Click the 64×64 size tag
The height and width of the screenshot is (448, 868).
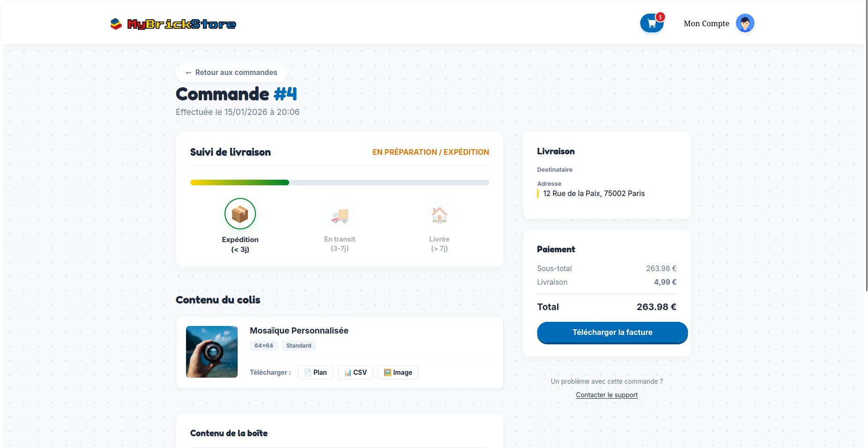click(x=263, y=346)
